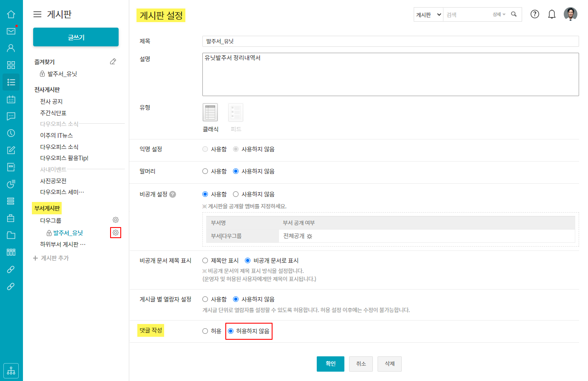This screenshot has width=588, height=381.
Task: Click gear icon beside 전체공개
Action: 310,236
